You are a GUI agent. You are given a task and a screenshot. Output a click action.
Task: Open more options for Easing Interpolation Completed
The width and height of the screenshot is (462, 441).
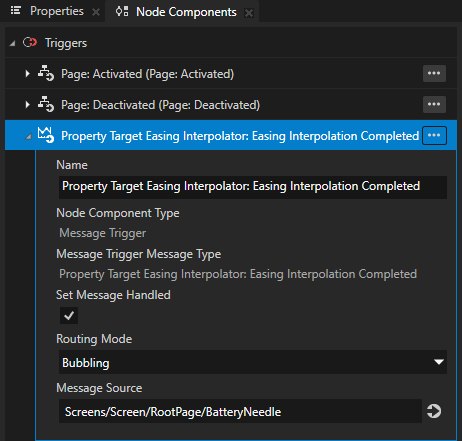(434, 135)
